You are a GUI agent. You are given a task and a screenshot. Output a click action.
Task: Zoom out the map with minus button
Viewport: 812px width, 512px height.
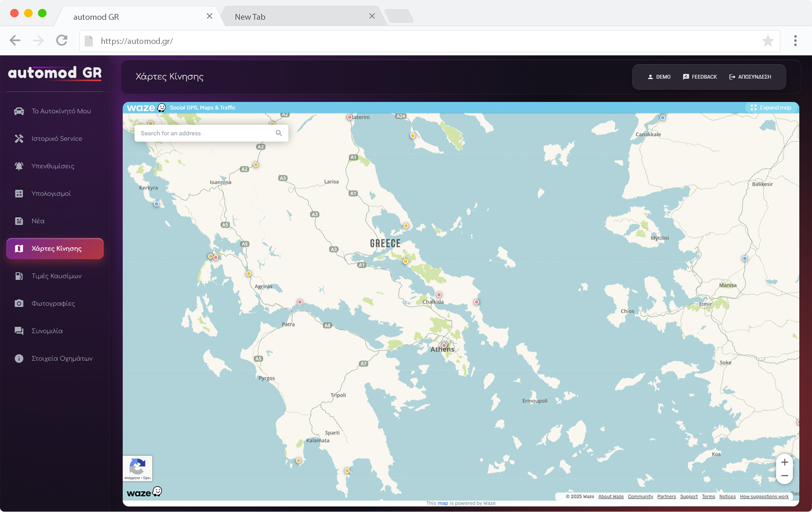785,476
